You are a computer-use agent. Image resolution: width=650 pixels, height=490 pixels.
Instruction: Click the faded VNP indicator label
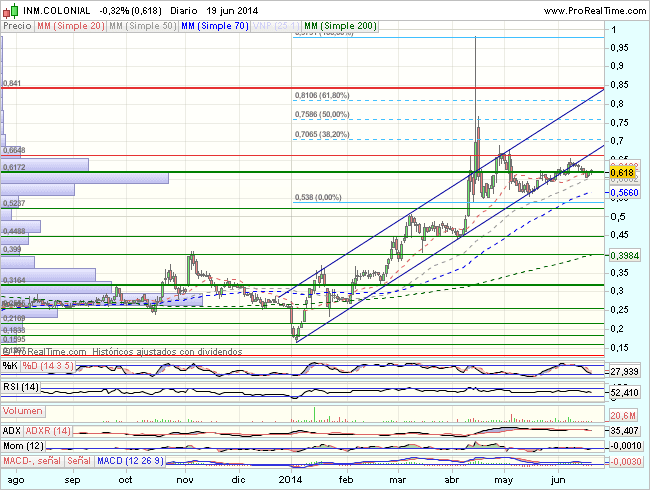tap(275, 26)
